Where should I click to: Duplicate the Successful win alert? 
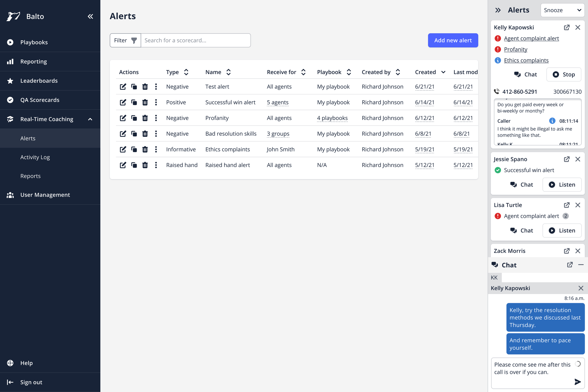[134, 102]
